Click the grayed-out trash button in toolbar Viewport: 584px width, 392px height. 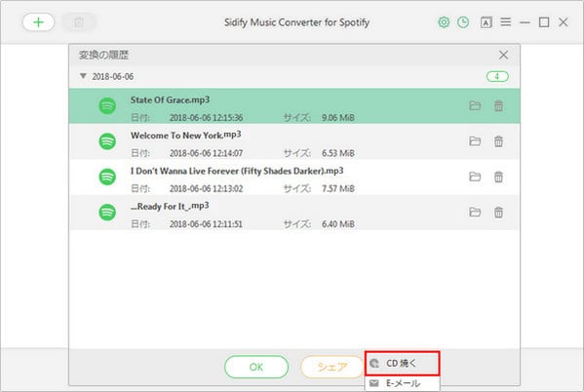[x=79, y=22]
